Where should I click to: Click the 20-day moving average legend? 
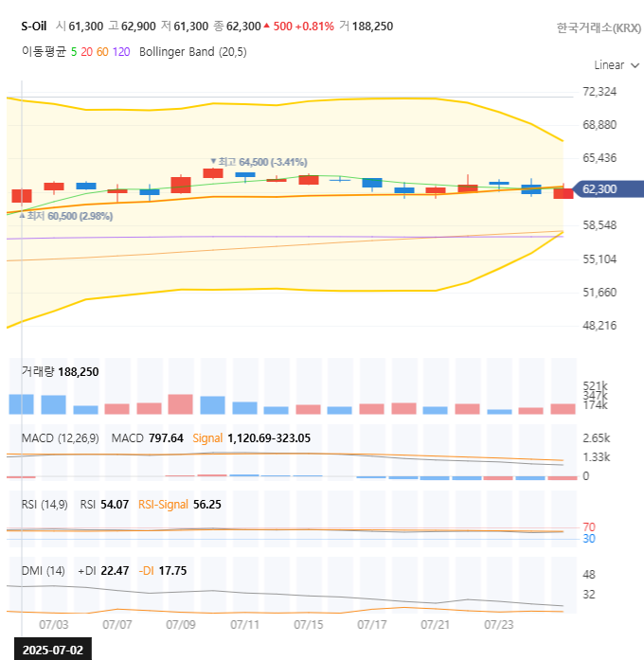click(86, 52)
